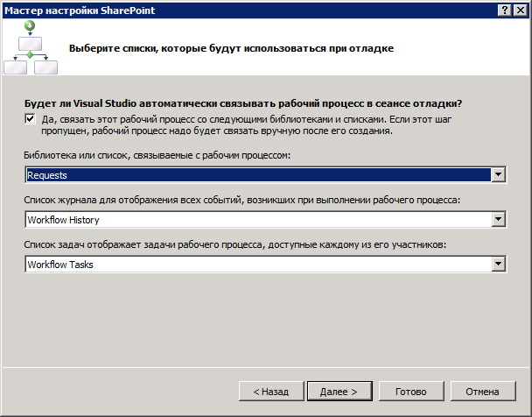Open the Requests library dropdown arrow
The image size is (532, 417).
point(498,175)
